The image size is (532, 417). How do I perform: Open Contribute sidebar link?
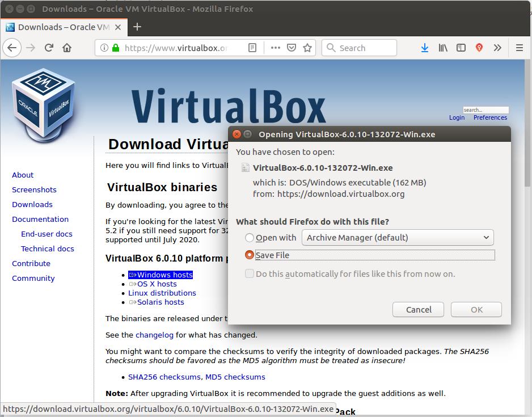(31, 264)
